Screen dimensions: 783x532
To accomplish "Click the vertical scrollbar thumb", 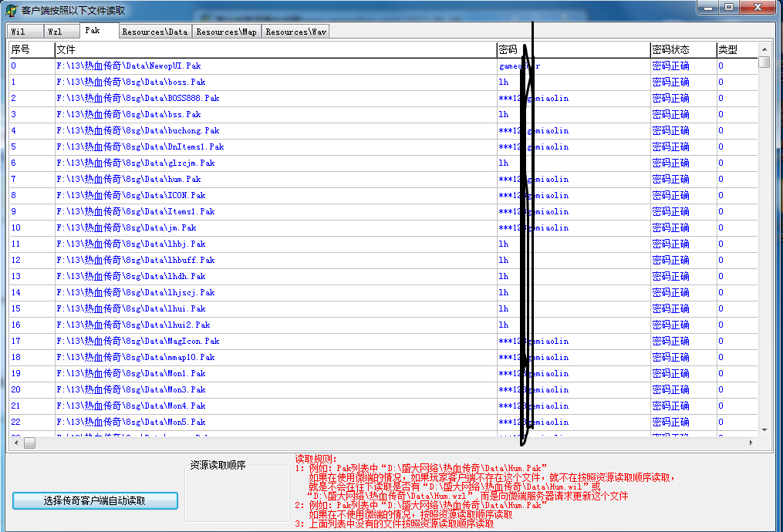I will (x=764, y=62).
